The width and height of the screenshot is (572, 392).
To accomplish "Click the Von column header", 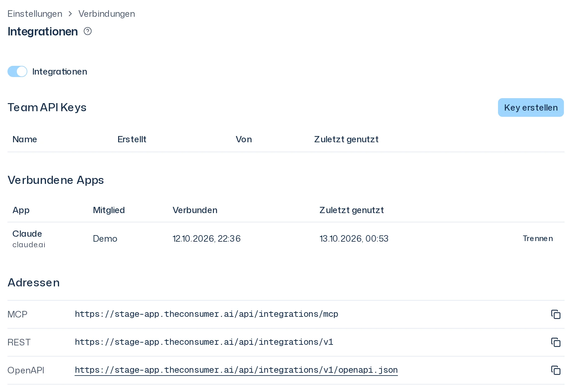I will tap(244, 139).
